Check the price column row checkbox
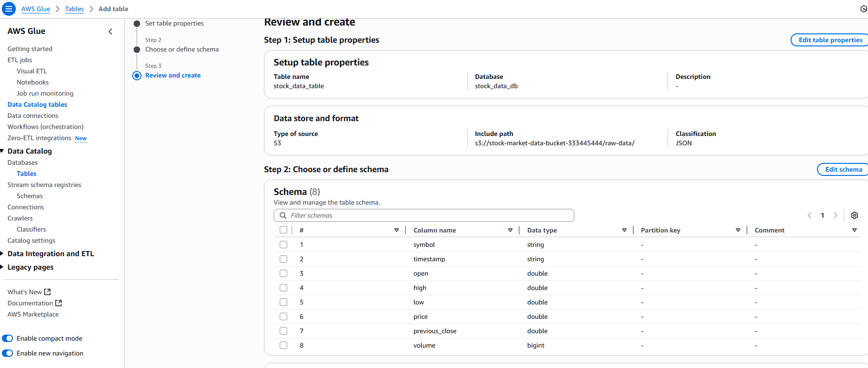The image size is (868, 368). pyautogui.click(x=283, y=316)
